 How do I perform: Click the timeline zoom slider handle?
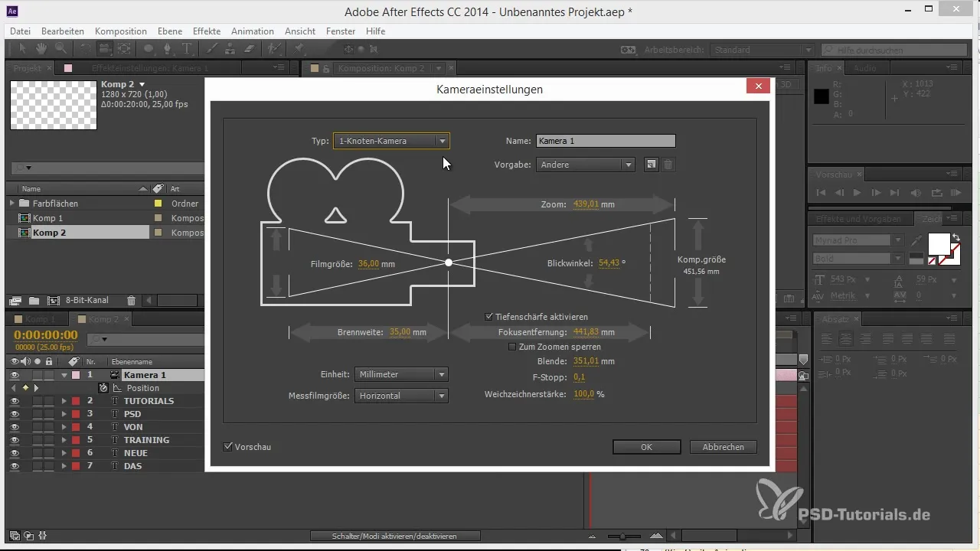coord(624,536)
